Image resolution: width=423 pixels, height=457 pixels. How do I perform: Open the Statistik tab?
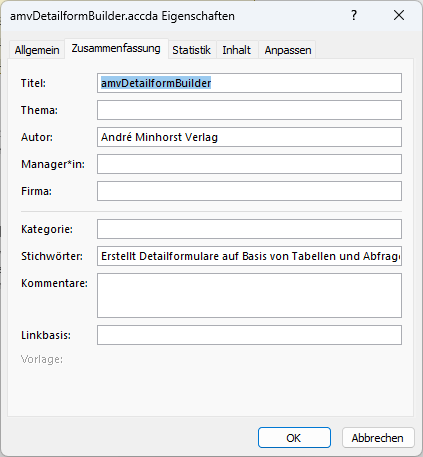pyautogui.click(x=192, y=50)
